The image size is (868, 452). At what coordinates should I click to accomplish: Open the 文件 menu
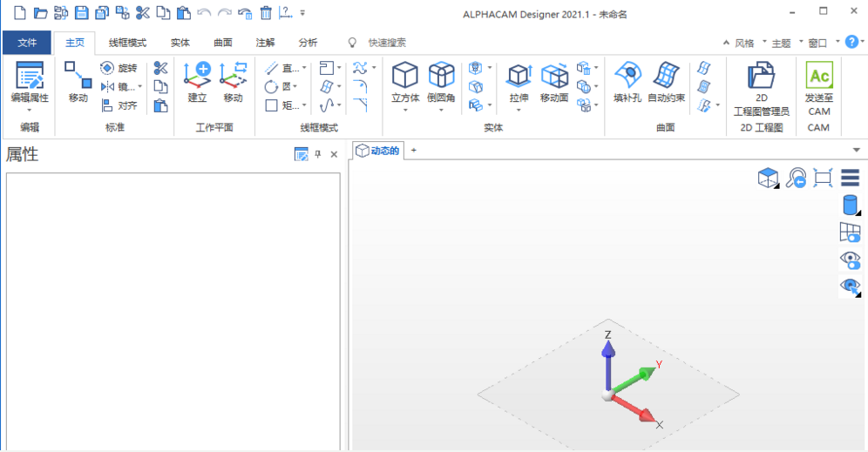pos(27,43)
